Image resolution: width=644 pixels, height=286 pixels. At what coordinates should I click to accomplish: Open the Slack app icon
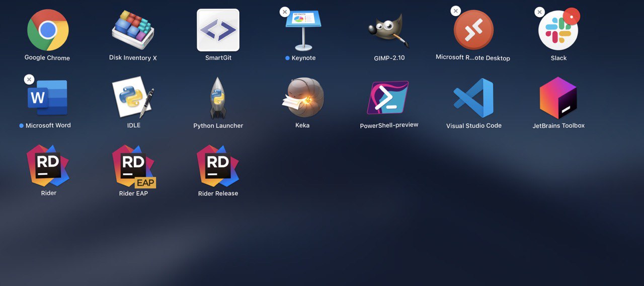[558, 30]
